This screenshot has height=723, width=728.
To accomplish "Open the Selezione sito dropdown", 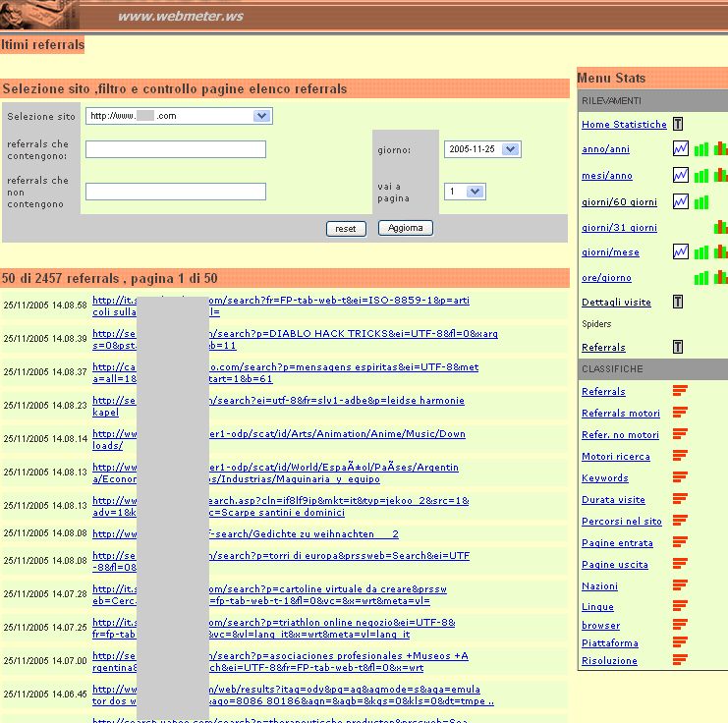I will (179, 116).
